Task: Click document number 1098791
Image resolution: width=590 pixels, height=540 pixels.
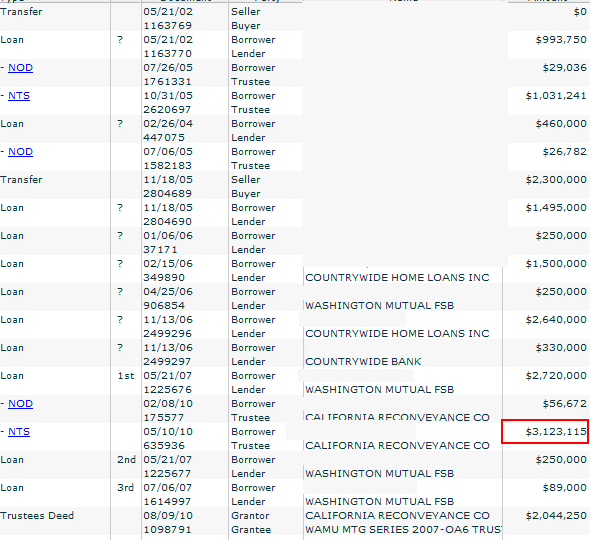Action: pyautogui.click(x=167, y=529)
